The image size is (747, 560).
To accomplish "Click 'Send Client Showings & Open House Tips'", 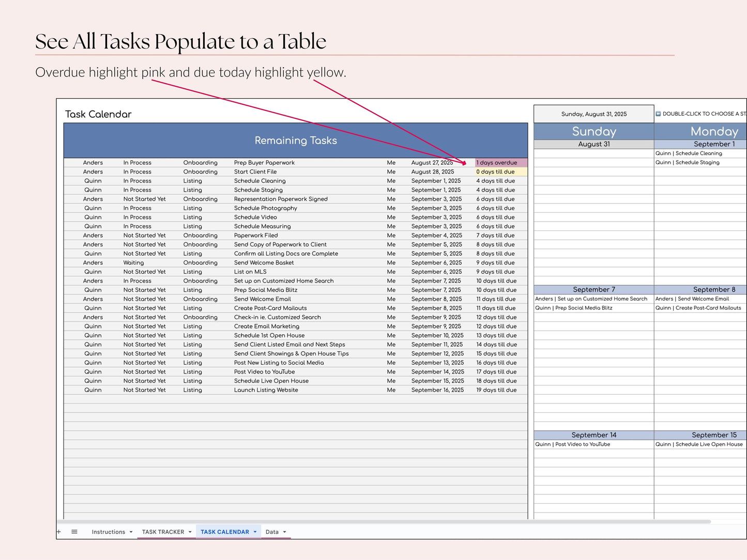I will point(291,354).
